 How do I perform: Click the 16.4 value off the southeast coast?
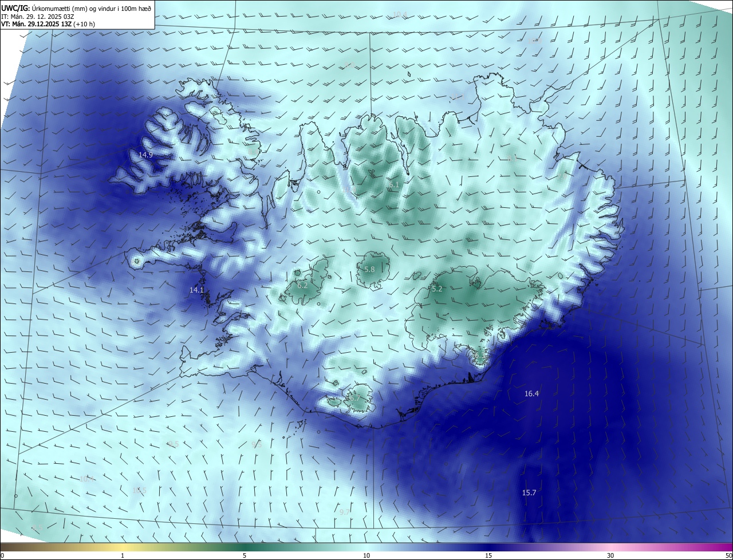pyautogui.click(x=531, y=393)
